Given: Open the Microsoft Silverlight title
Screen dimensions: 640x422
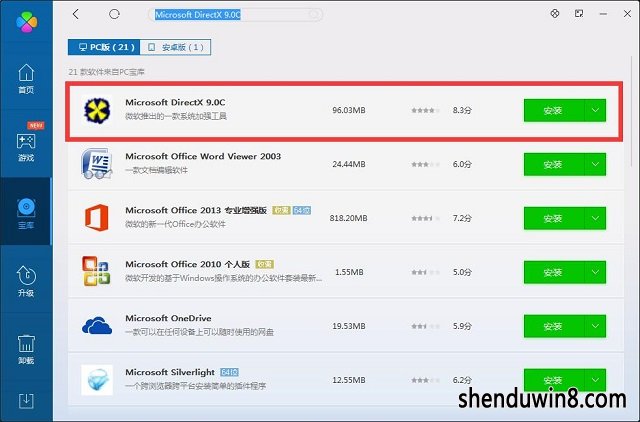Looking at the screenshot, I should coord(170,372).
